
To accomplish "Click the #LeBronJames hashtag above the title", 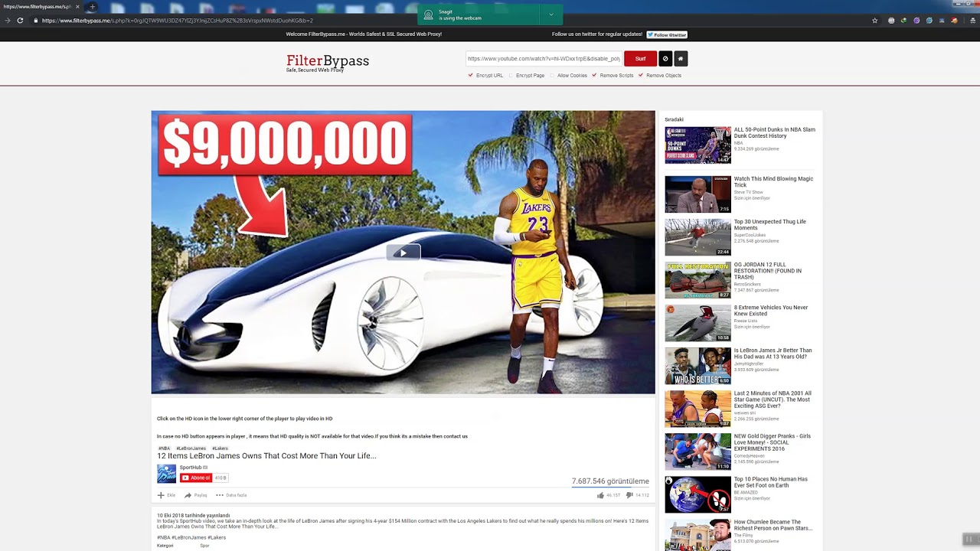I will (x=191, y=448).
